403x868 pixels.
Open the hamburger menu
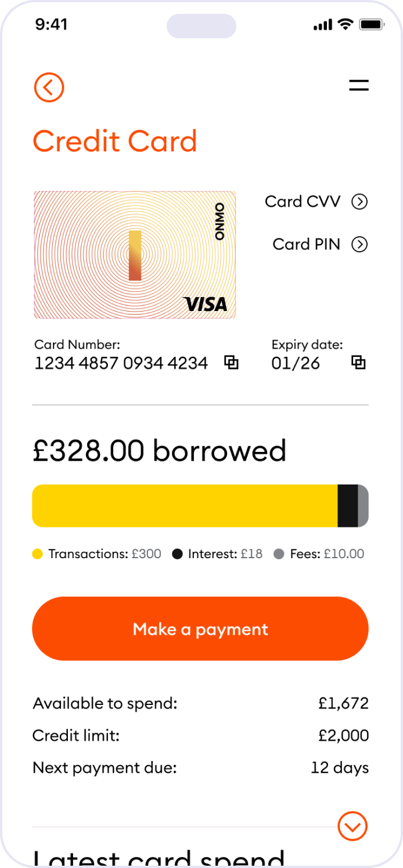pyautogui.click(x=358, y=85)
